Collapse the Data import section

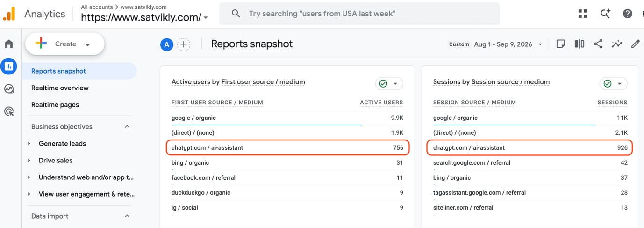[127, 216]
